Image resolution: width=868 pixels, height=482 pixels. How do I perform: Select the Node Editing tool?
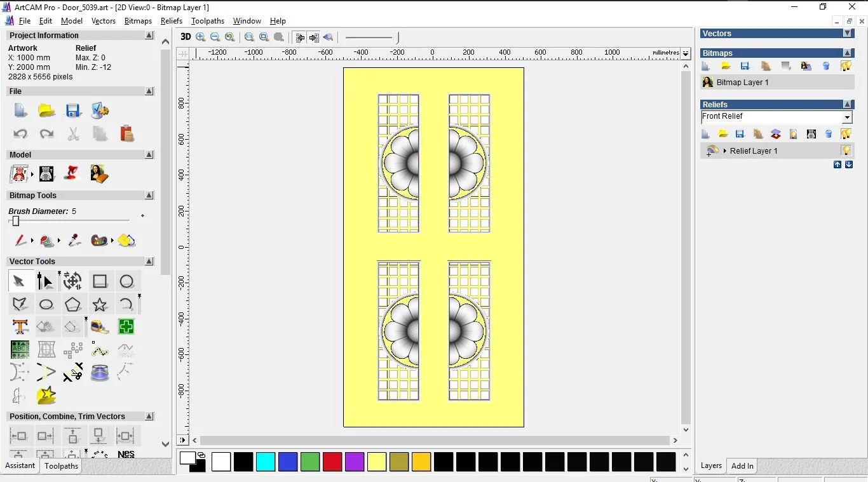[46, 281]
